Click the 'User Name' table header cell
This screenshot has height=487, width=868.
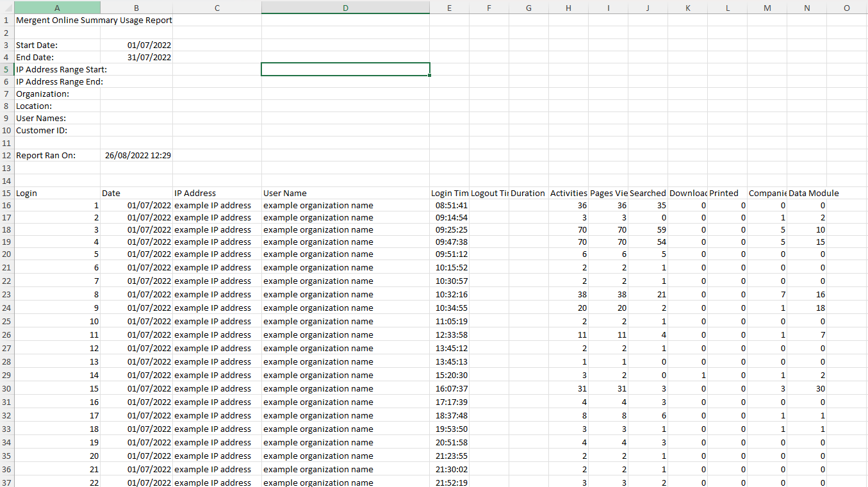point(345,193)
